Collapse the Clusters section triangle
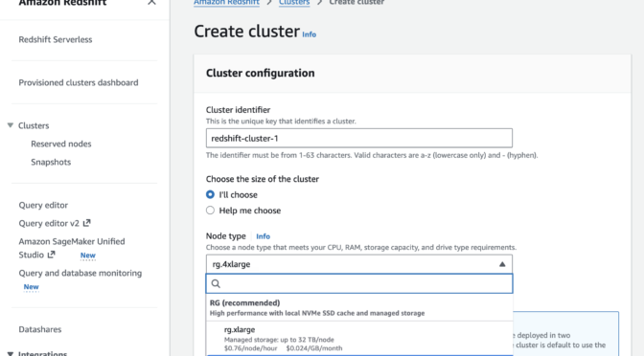Viewport: 644px width, 356px height. 11,125
